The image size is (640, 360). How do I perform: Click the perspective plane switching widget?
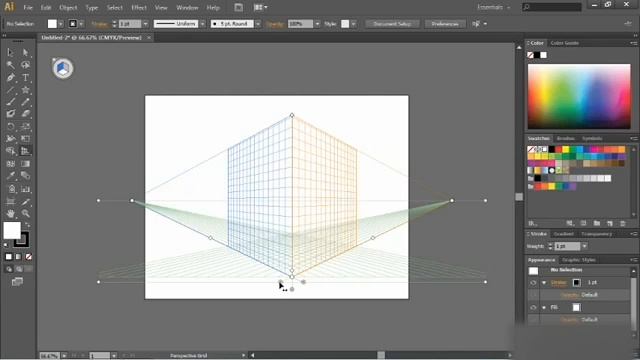tap(62, 68)
